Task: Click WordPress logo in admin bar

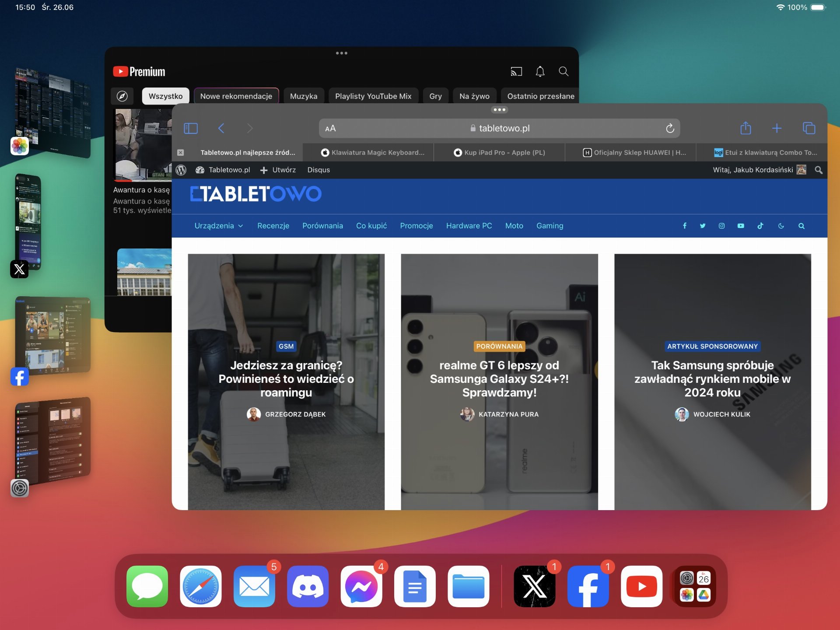Action: pos(181,170)
